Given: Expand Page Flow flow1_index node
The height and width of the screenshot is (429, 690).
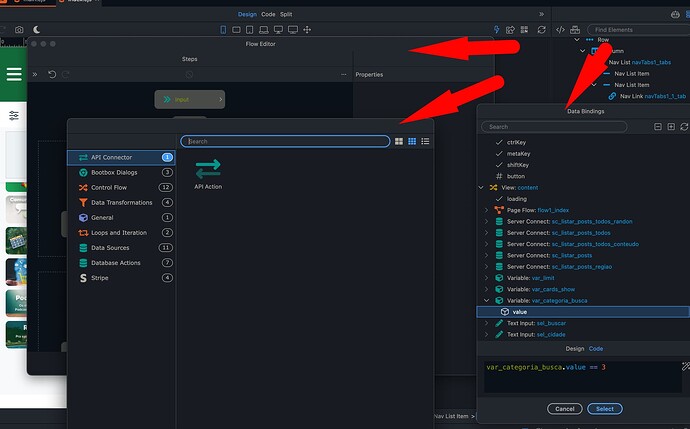Looking at the screenshot, I should pos(486,210).
